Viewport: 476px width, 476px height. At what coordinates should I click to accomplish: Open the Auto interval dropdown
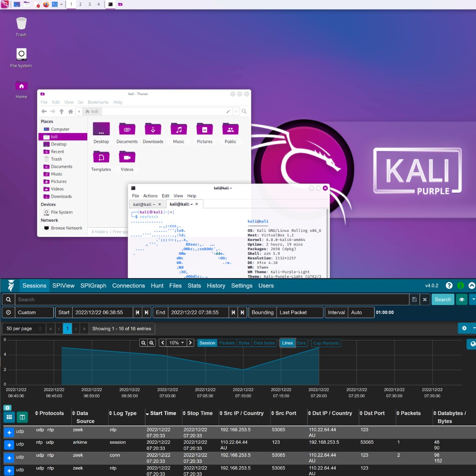361,312
